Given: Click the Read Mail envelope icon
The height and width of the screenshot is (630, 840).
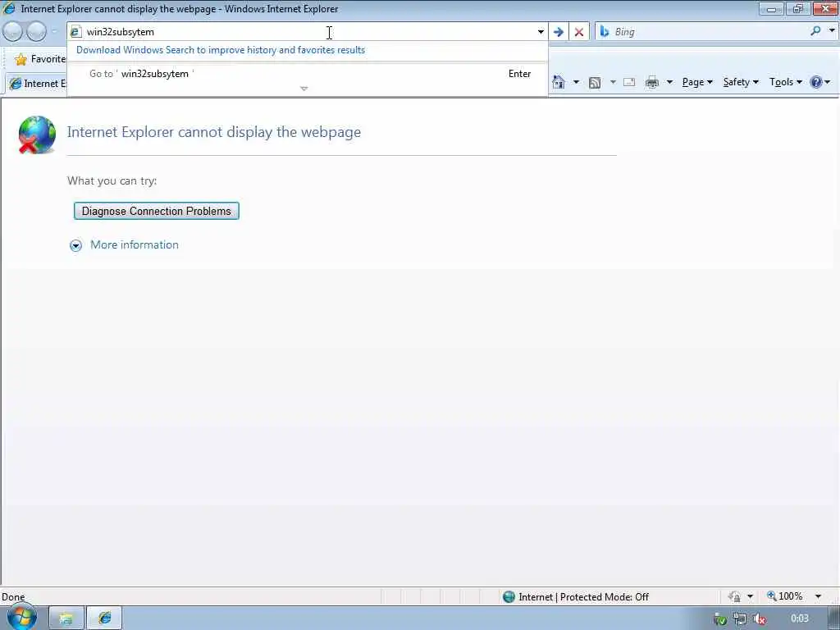Looking at the screenshot, I should point(629,82).
